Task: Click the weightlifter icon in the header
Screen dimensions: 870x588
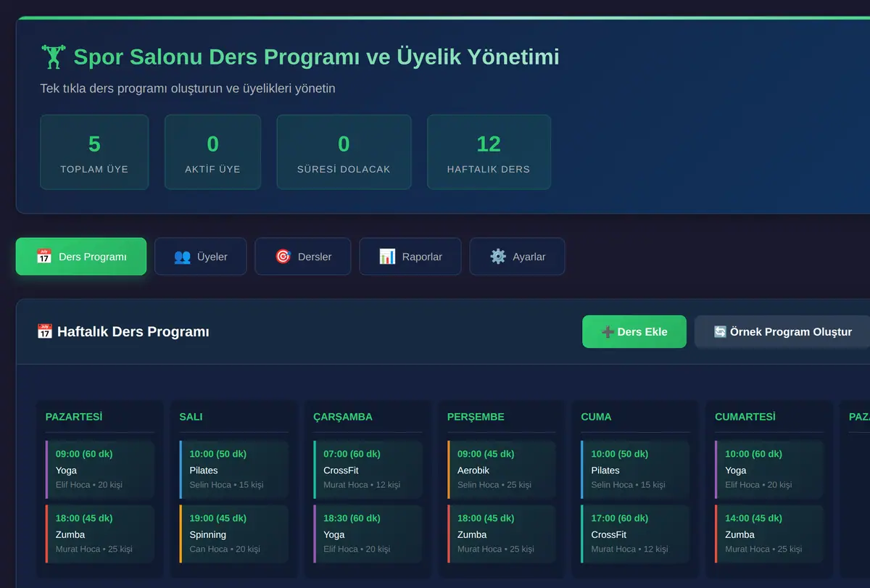Action: (x=53, y=57)
